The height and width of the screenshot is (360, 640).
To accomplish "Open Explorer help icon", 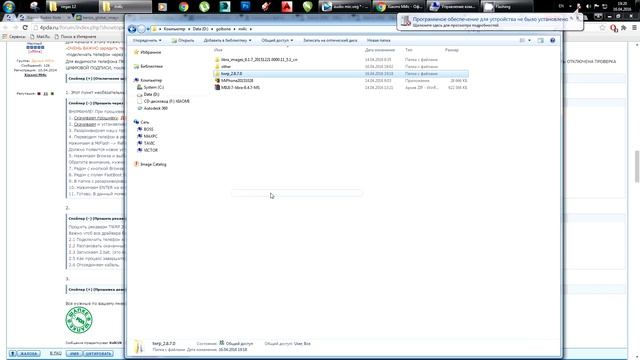I will pos(553,40).
